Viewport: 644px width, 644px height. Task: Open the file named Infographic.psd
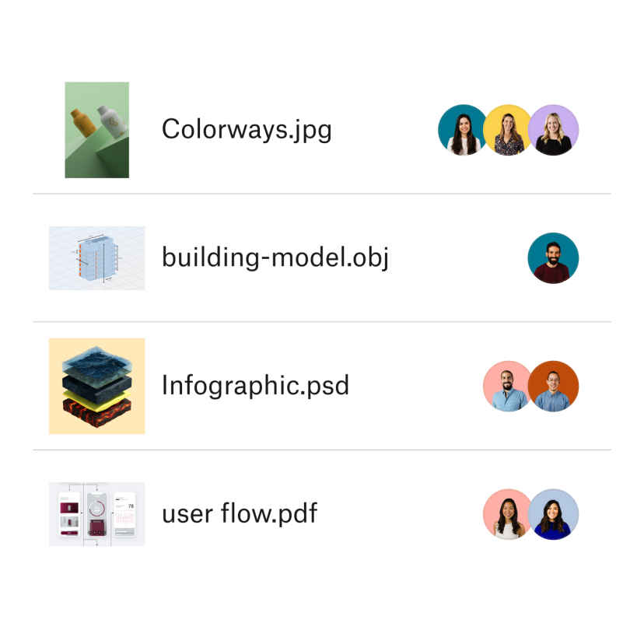point(255,385)
